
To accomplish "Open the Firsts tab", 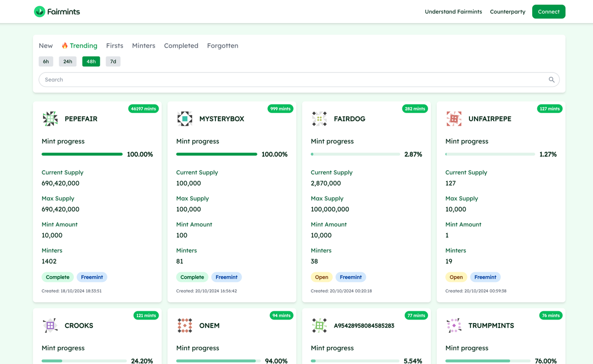I will coord(115,45).
